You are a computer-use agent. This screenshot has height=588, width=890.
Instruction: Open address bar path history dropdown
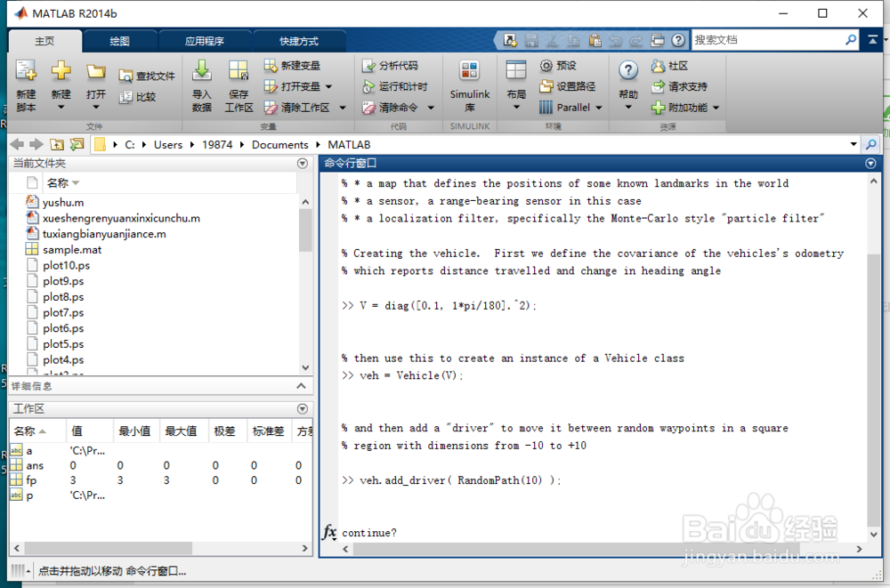tap(854, 144)
